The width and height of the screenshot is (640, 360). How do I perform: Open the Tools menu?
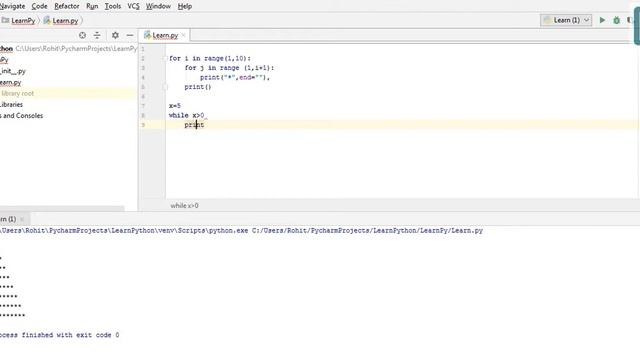point(113,6)
